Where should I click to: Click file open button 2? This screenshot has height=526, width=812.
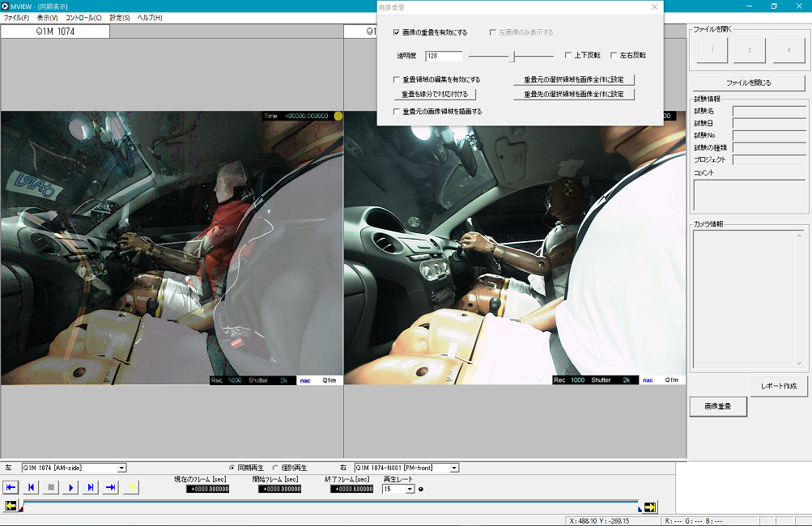coord(750,50)
